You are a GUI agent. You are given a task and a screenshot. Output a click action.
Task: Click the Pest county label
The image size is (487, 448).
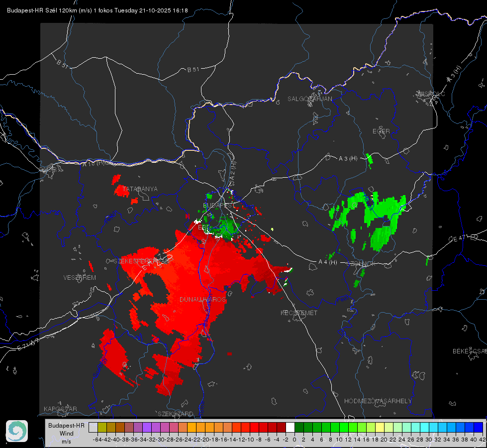click(x=343, y=299)
